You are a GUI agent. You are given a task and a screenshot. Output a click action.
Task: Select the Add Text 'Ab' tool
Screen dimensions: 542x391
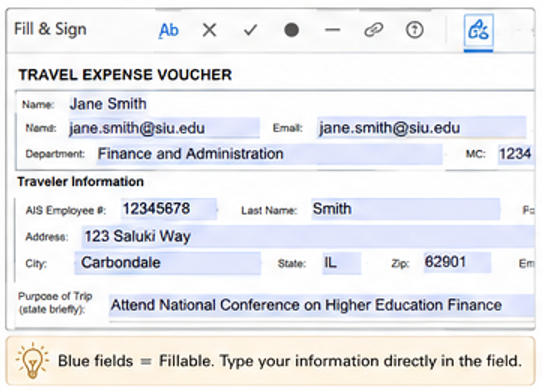click(x=168, y=30)
